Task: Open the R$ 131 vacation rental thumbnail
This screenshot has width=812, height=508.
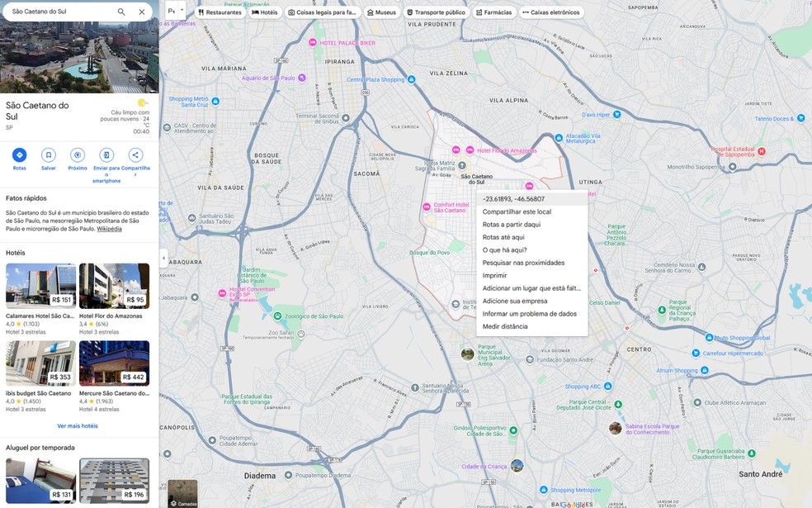Action: (x=41, y=481)
